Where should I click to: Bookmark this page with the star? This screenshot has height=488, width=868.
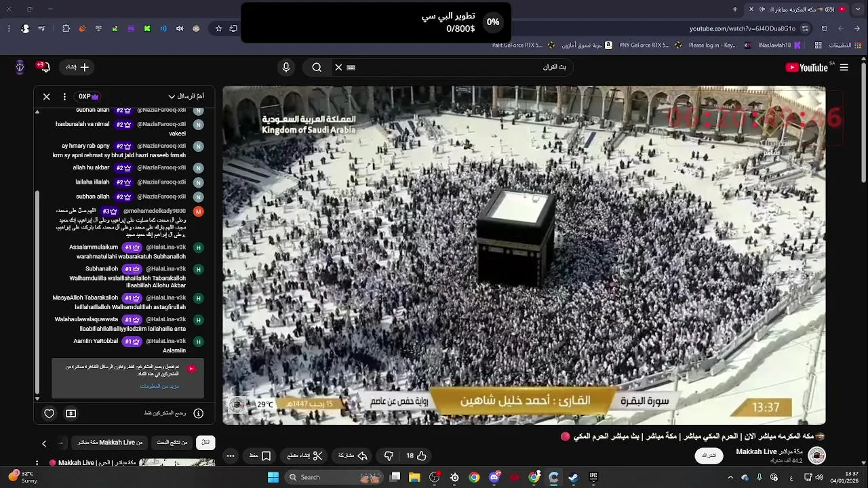218,28
